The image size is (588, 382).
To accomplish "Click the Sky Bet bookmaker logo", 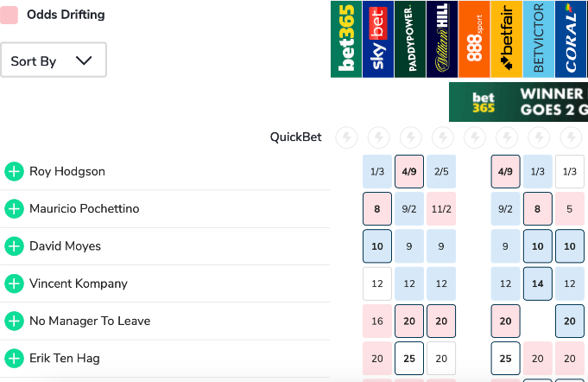I will 377,39.
